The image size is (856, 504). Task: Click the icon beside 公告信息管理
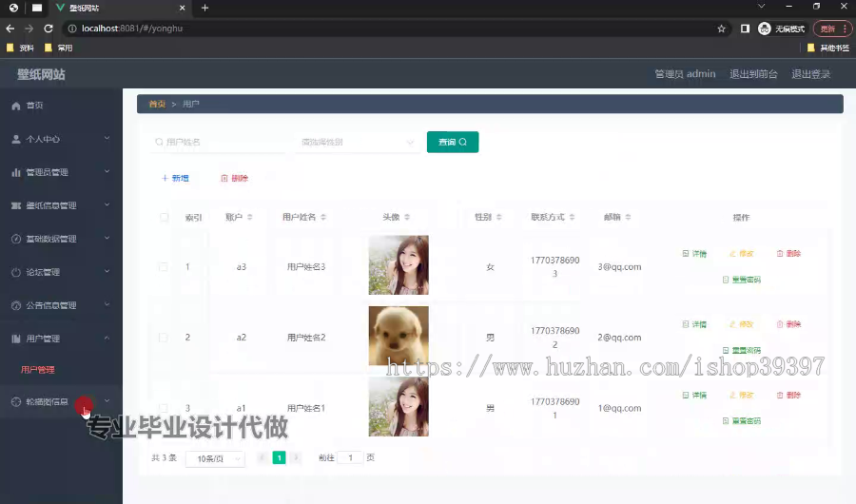click(16, 306)
